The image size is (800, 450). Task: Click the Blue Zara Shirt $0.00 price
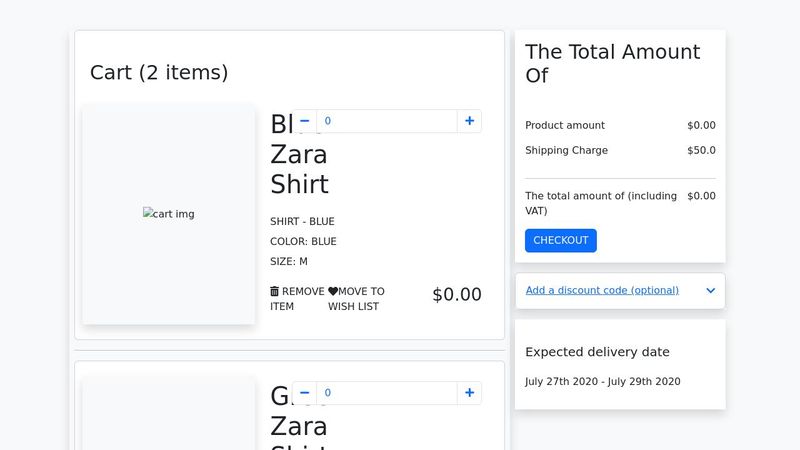tap(457, 295)
